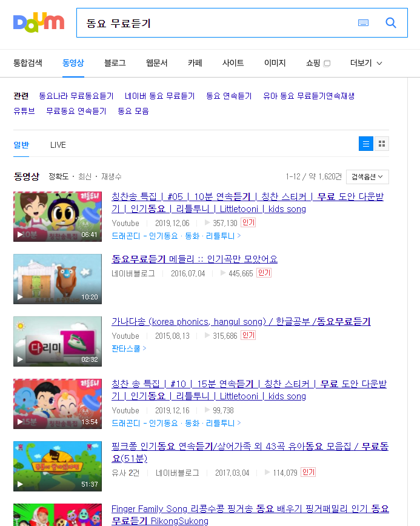
Task: Open the 드래곤디 channel link under #10 video
Action: click(176, 423)
